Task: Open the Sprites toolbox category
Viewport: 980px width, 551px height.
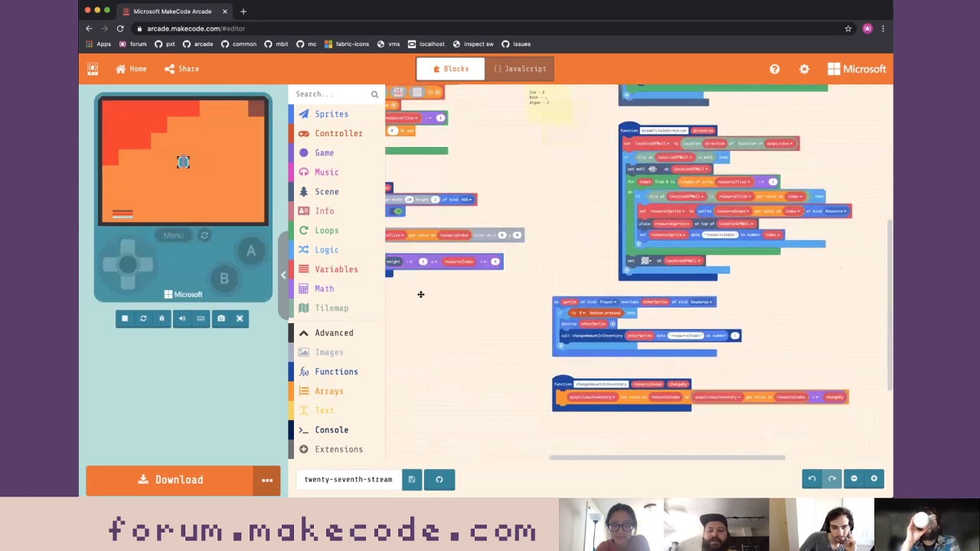Action: [332, 114]
